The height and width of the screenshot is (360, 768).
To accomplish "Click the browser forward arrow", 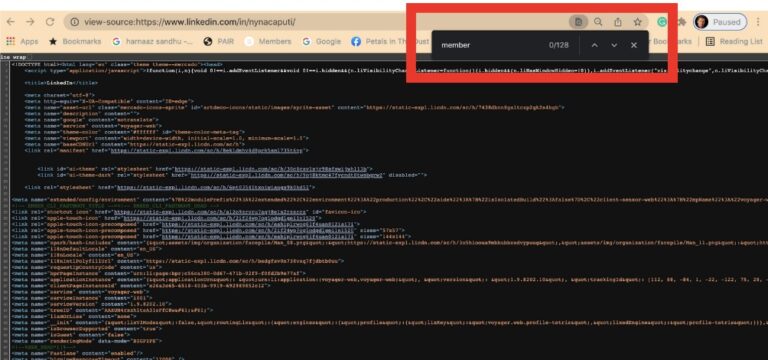I will pyautogui.click(x=30, y=22).
